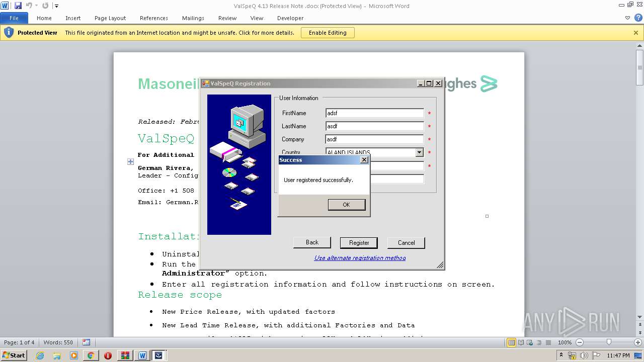
Task: Click the macro recording icon in status bar
Action: pos(87,342)
